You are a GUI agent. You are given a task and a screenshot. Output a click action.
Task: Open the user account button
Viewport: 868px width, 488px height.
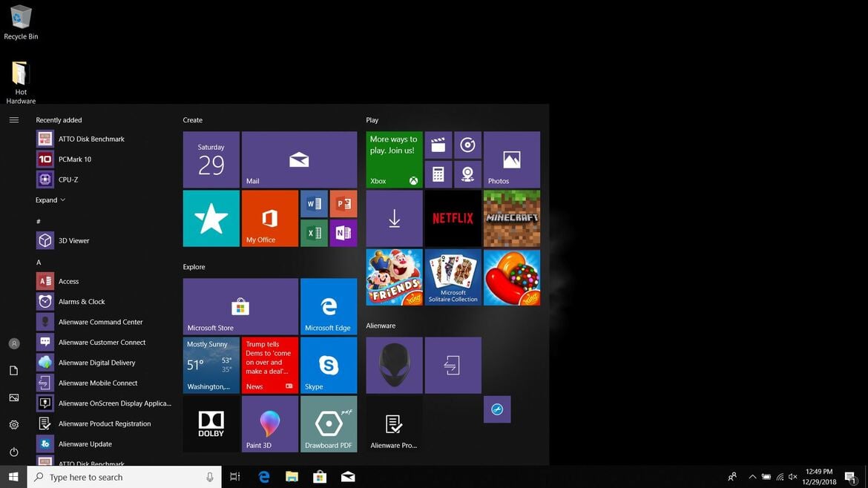(x=14, y=343)
